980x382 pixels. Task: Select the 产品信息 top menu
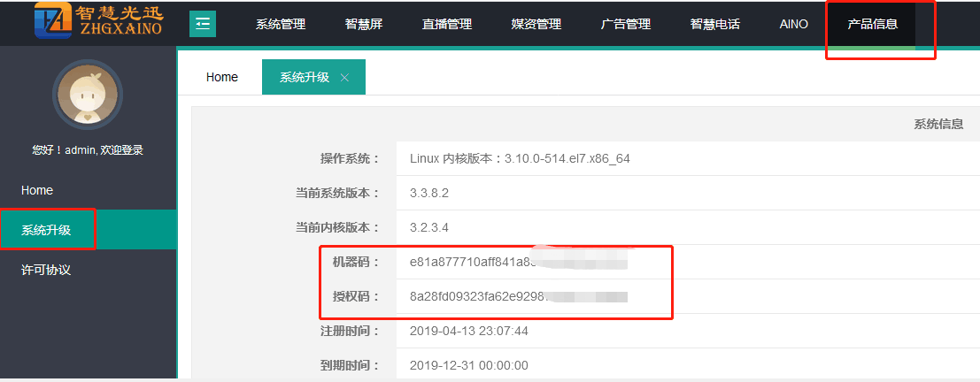pyautogui.click(x=872, y=24)
